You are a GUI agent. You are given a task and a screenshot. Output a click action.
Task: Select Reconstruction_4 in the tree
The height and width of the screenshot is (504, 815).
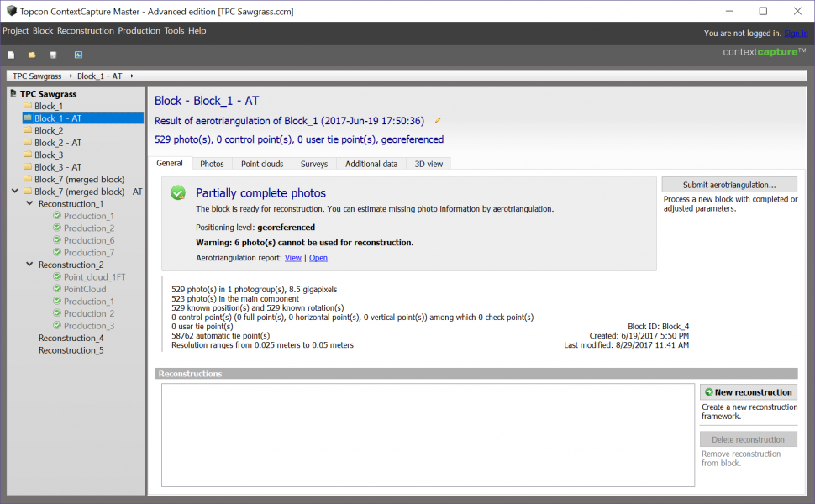(71, 338)
